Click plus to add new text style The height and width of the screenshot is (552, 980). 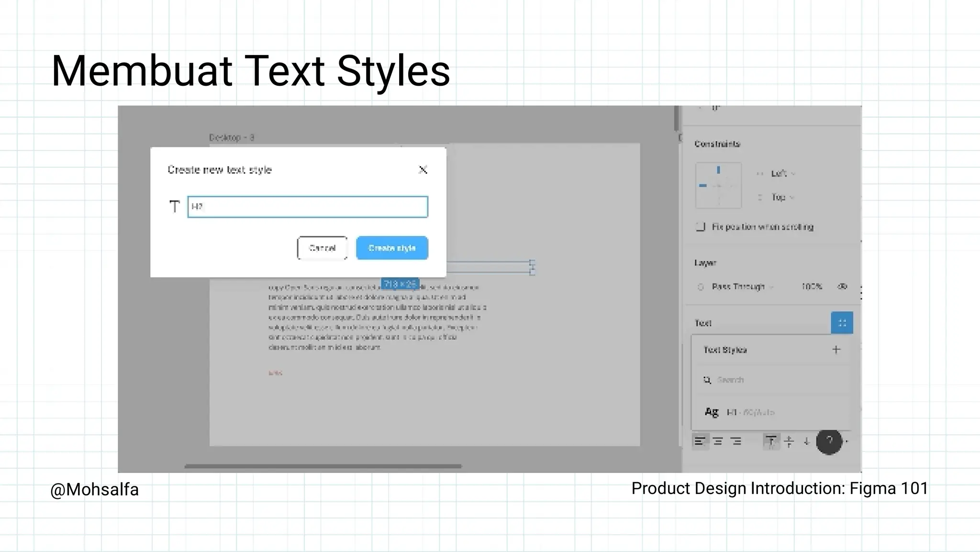click(836, 350)
